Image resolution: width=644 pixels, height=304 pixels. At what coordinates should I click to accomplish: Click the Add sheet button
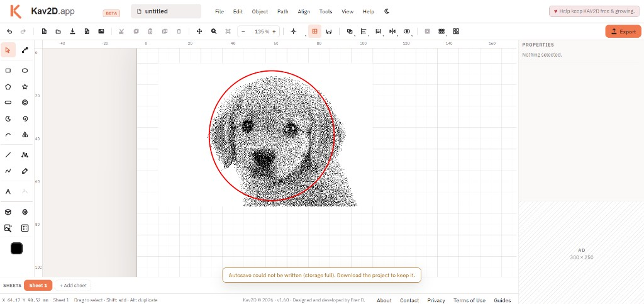tap(73, 285)
